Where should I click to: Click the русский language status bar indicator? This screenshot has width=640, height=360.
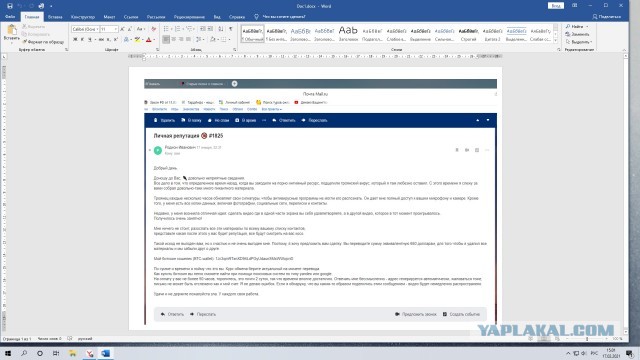pyautogui.click(x=85, y=339)
